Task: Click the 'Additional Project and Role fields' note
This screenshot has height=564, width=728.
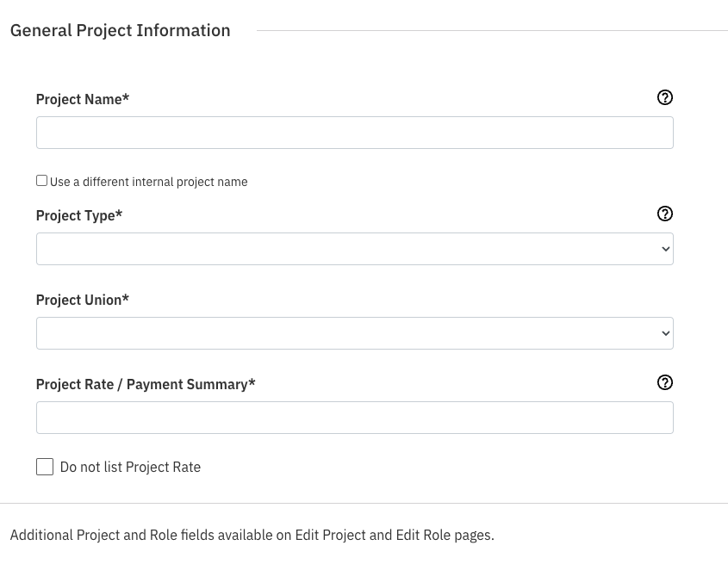Action: pos(252,535)
